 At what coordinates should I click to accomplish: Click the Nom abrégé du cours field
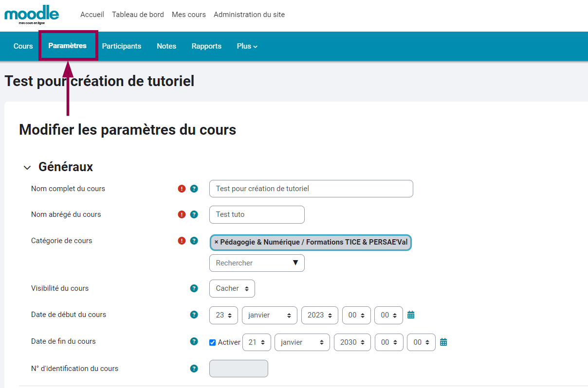(257, 214)
